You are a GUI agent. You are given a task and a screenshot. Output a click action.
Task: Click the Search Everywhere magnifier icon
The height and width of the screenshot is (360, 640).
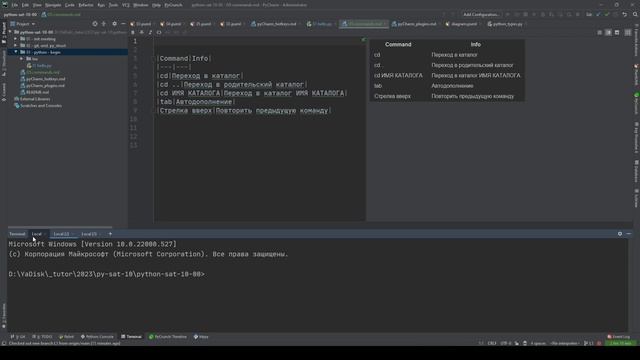[635, 14]
